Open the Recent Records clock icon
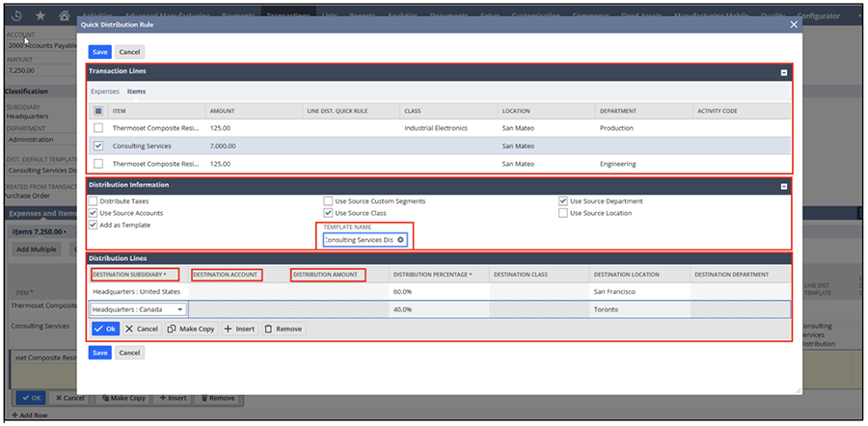Image resolution: width=868 pixels, height=426 pixels. coord(16,16)
